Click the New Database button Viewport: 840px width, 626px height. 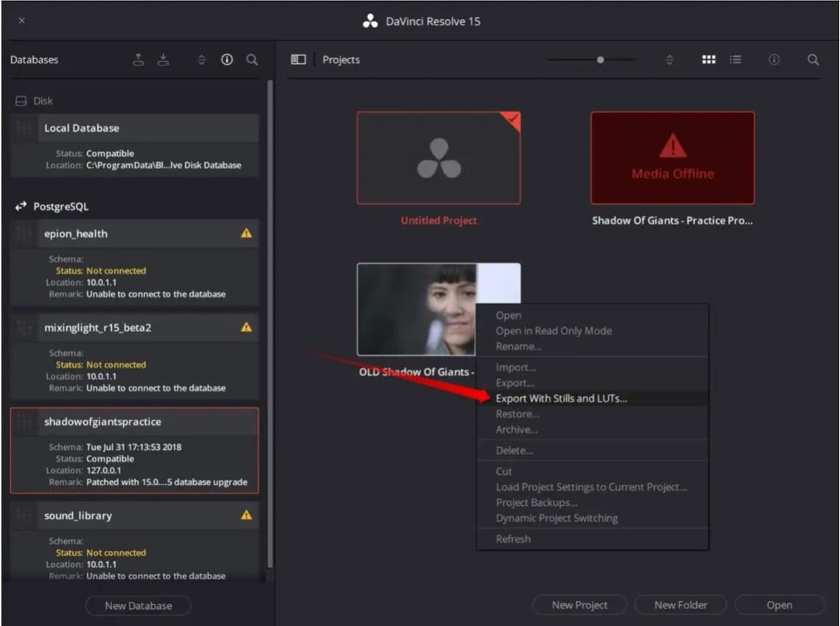pos(139,605)
